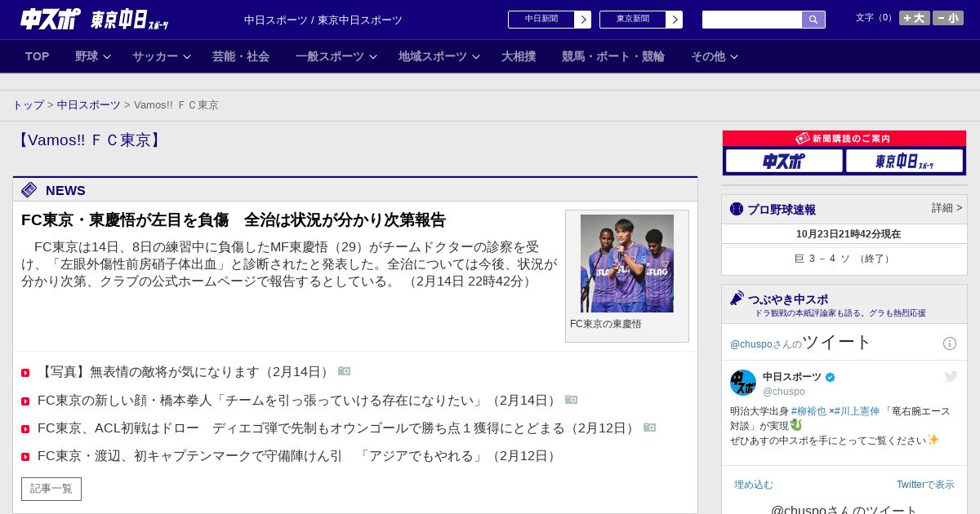
Task: Click the つぶやき中スポ megaphone icon
Action: [737, 298]
